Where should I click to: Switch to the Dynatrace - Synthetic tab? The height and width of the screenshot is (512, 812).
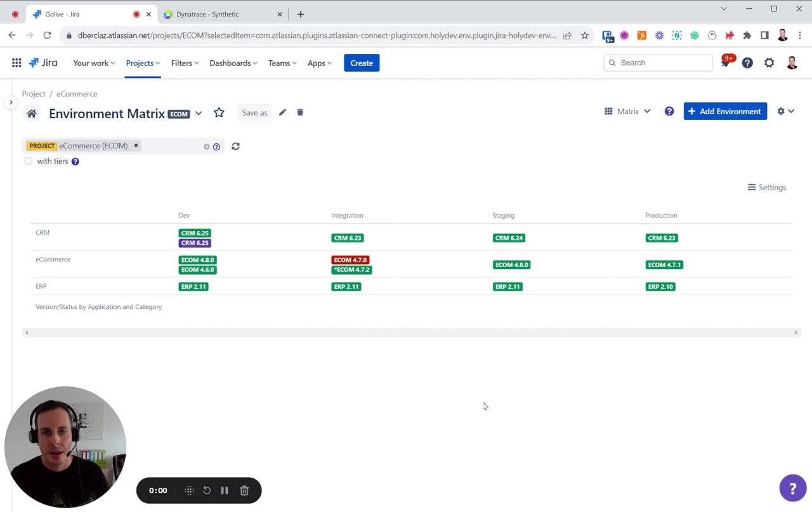[x=221, y=14]
